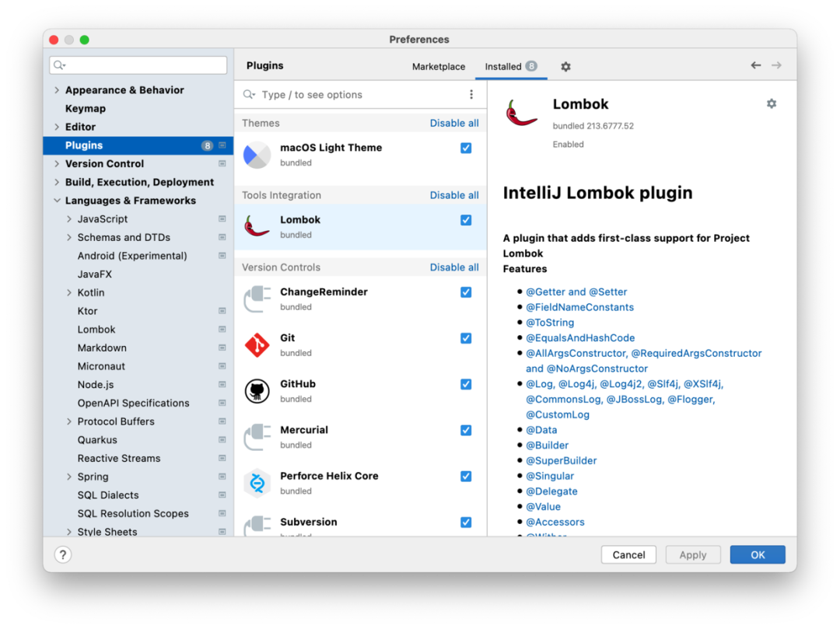840x629 pixels.
Task: Switch to the Marketplace tab
Action: click(x=438, y=66)
